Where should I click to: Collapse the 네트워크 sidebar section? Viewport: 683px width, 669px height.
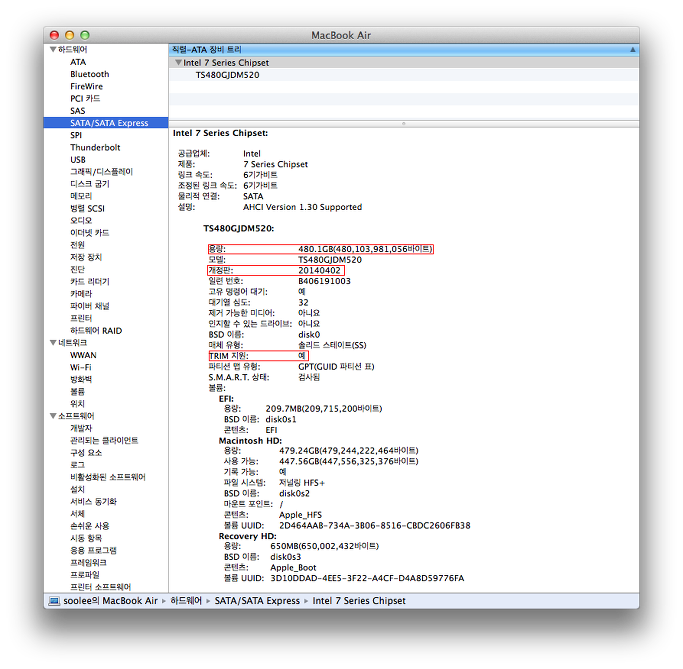(52, 342)
